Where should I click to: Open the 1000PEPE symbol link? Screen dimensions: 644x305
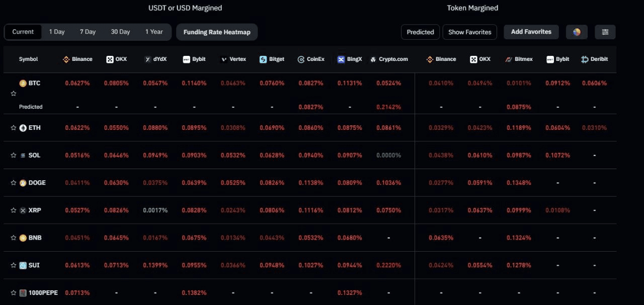coord(43,293)
